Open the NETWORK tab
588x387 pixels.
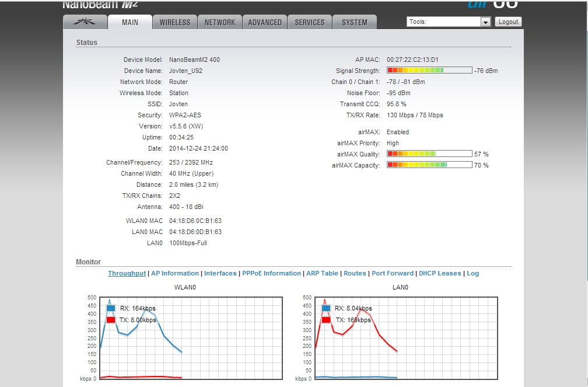coord(220,22)
